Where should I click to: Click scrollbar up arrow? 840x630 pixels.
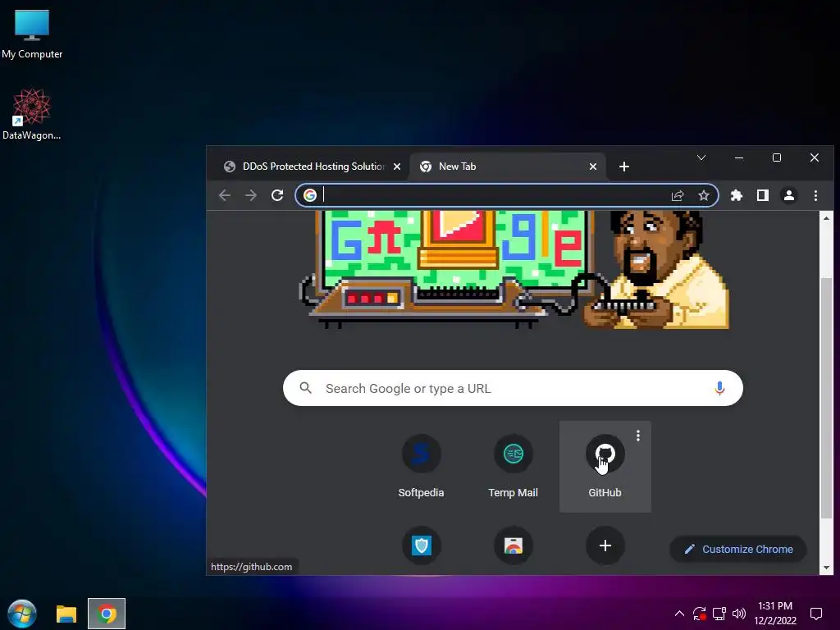[x=826, y=218]
